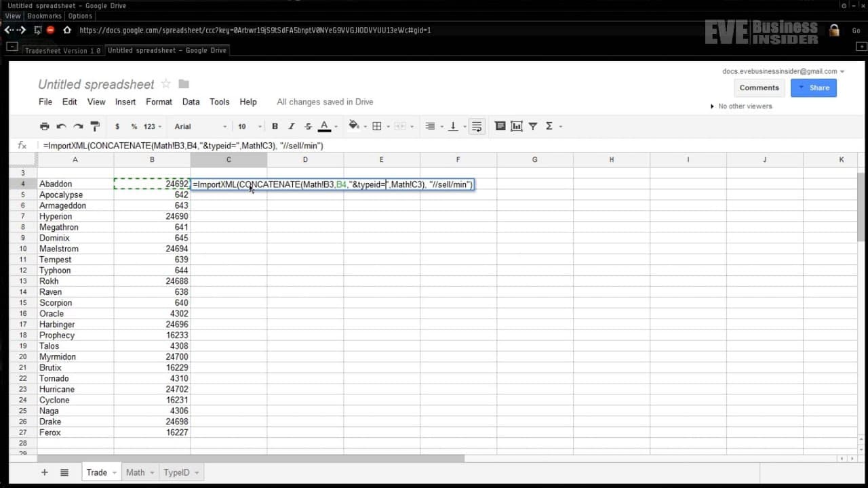Viewport: 868px width, 488px height.
Task: Select the Abaddon cell
Action: tap(75, 184)
